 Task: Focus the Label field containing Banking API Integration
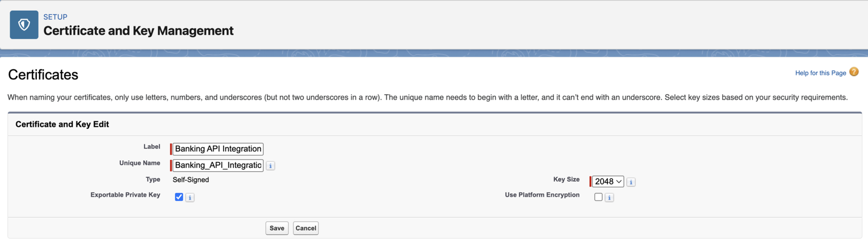[x=218, y=149]
